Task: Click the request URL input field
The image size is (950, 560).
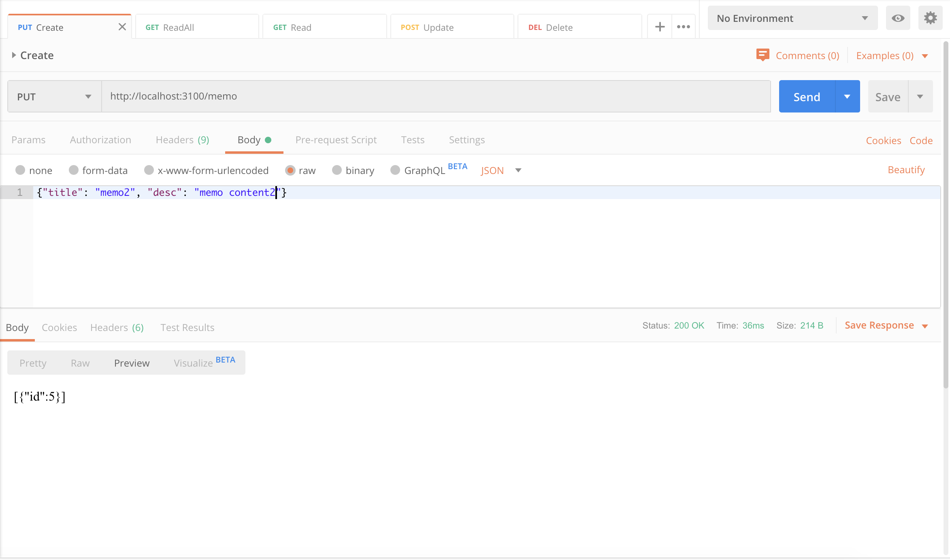Action: pos(436,96)
